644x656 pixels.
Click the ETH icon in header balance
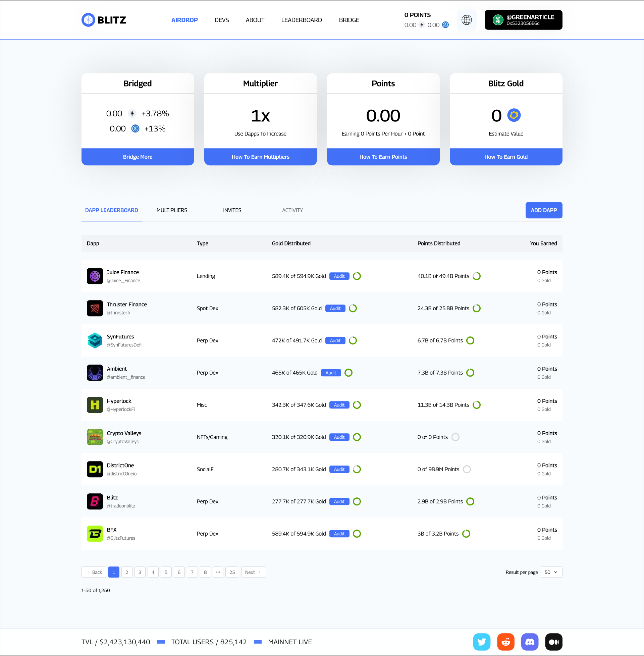coord(421,25)
